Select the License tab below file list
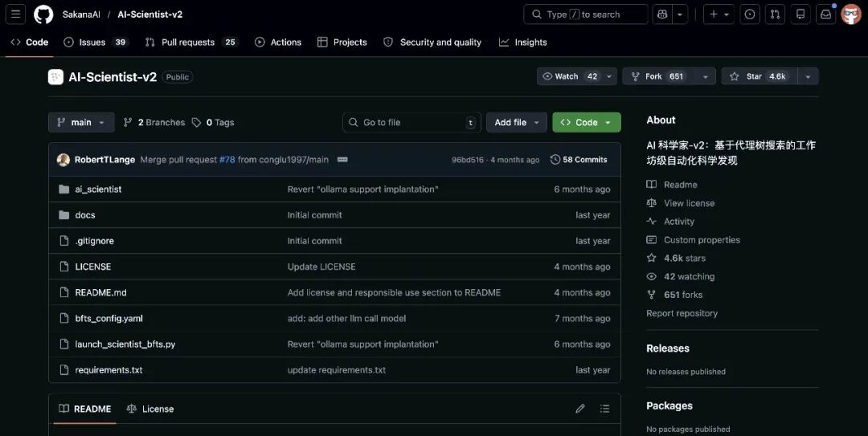The image size is (868, 436). pyautogui.click(x=150, y=409)
